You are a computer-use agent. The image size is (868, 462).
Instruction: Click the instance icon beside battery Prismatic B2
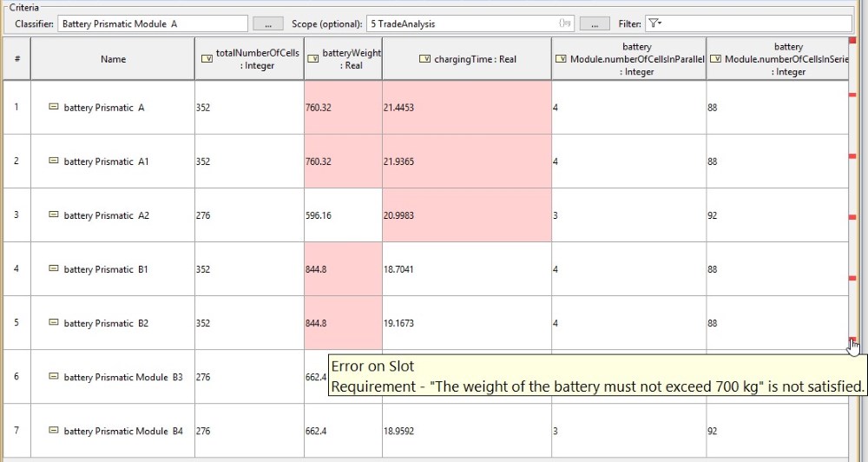point(54,322)
